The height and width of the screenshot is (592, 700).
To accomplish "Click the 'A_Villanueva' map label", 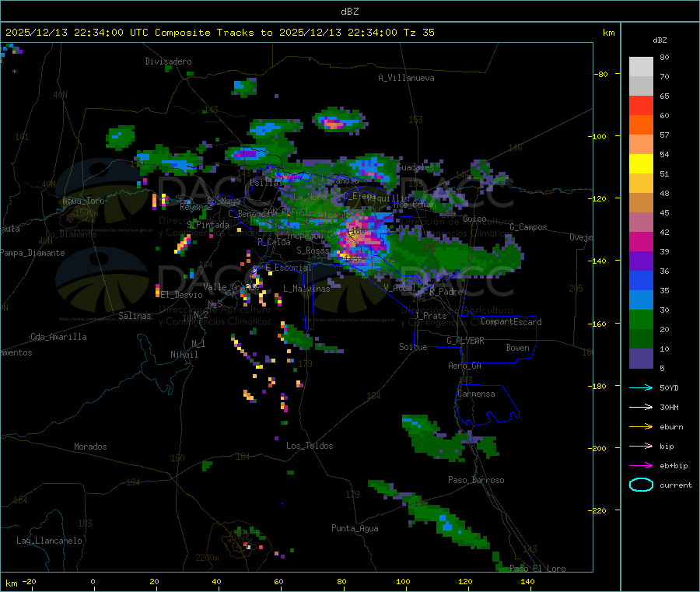I will [406, 78].
